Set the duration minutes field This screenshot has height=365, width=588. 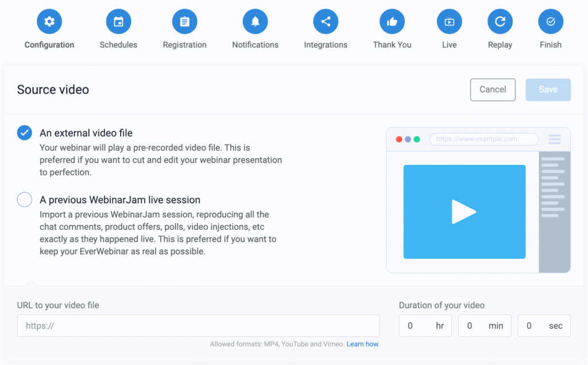coord(485,325)
